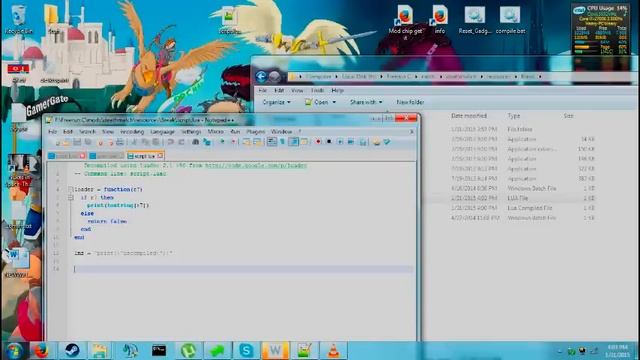Select the compile.bat desktop icon
Image resolution: width=640 pixels, height=360 pixels.
(510, 20)
